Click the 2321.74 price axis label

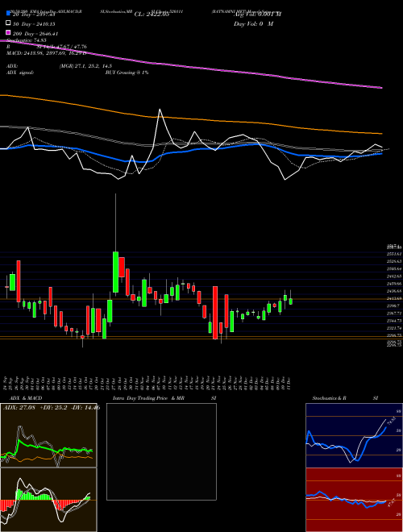tap(393, 328)
